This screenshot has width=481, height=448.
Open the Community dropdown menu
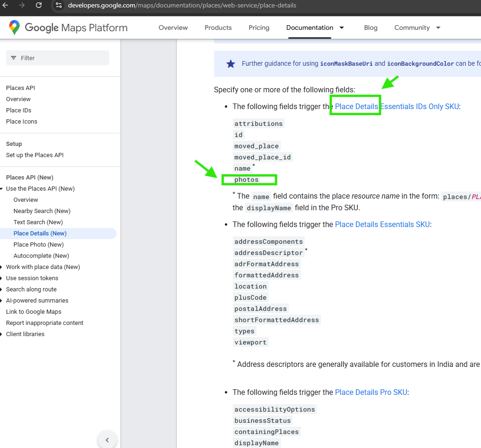438,28
